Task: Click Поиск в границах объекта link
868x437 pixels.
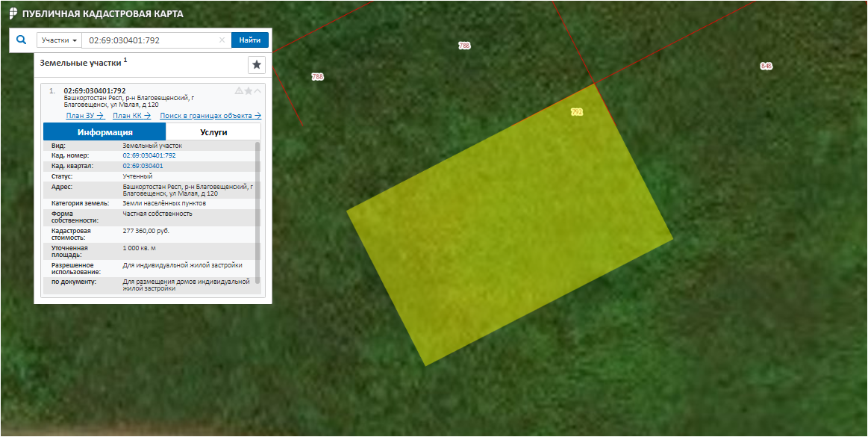Action: point(210,116)
